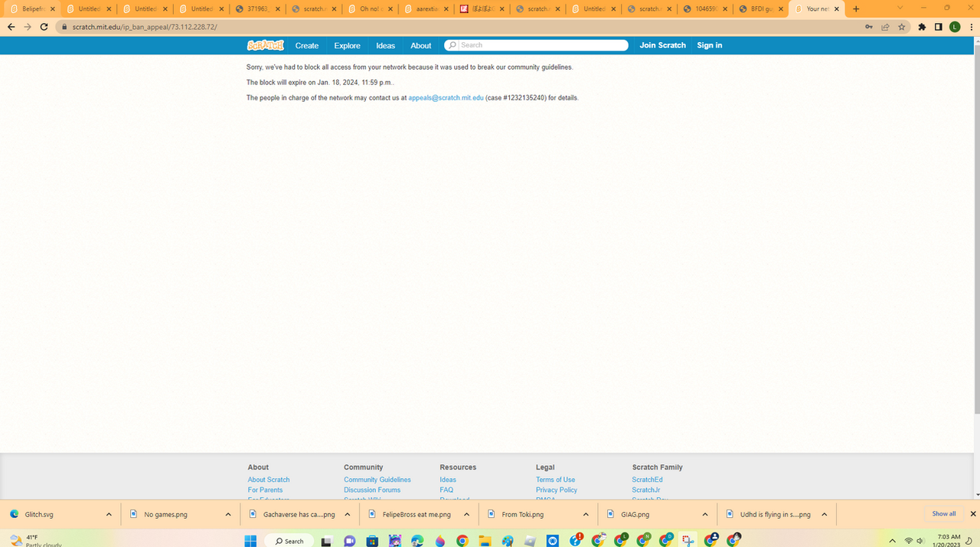The width and height of the screenshot is (980, 547).
Task: Click the address bar URL
Action: 145,27
